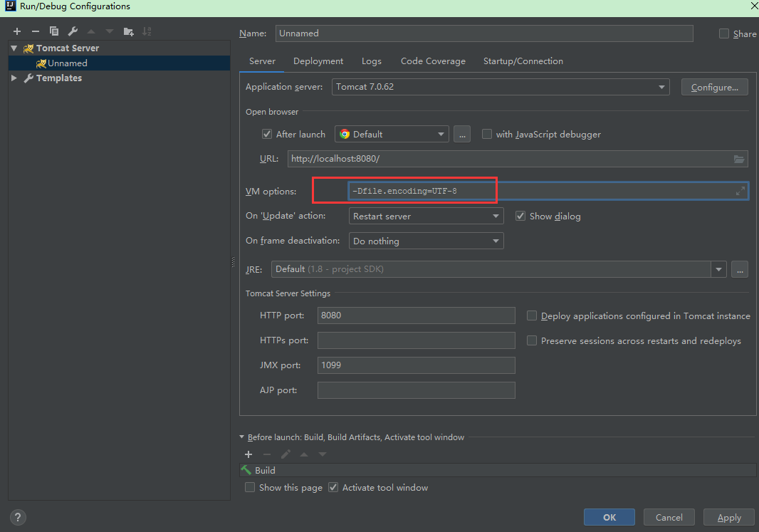Open edit templates via the wrench icon
Screen dimensions: 759x532
(73, 31)
